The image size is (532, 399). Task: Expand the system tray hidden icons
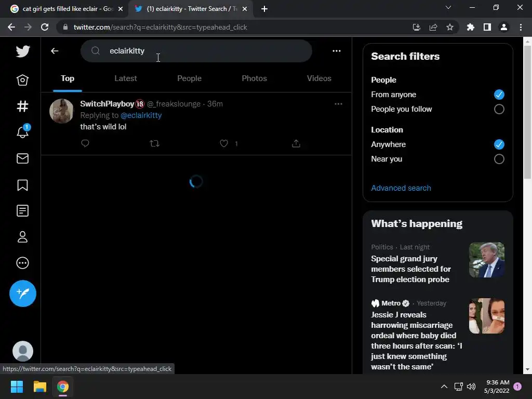[x=444, y=387]
